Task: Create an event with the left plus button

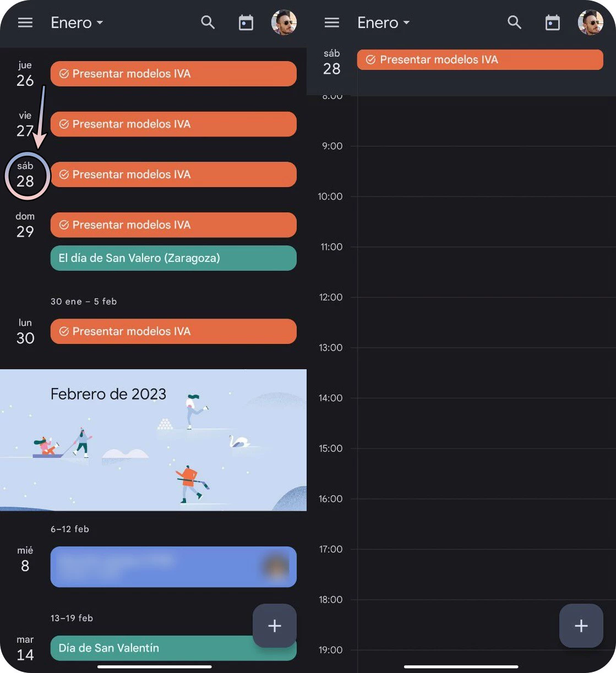Action: click(x=275, y=626)
